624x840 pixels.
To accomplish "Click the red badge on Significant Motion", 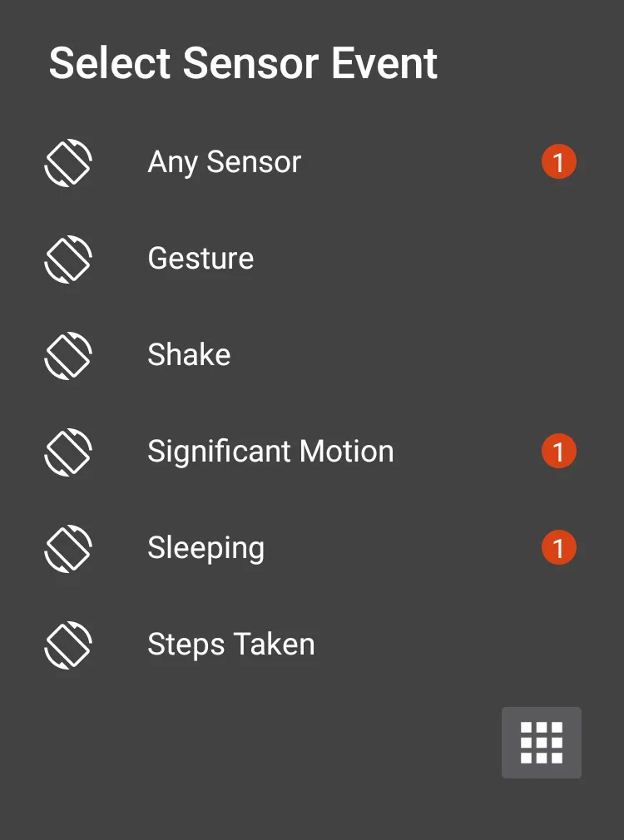I will click(x=558, y=452).
